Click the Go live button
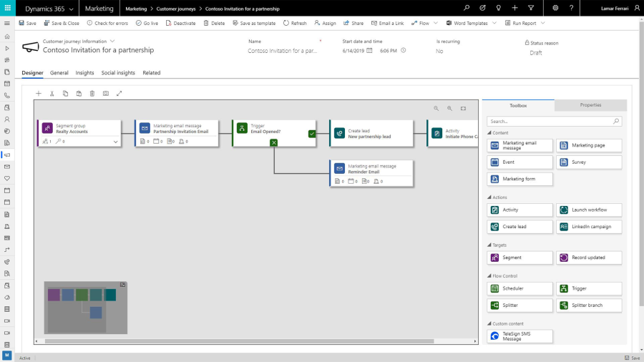Screen dimensions: 644x362 pyautogui.click(x=147, y=23)
